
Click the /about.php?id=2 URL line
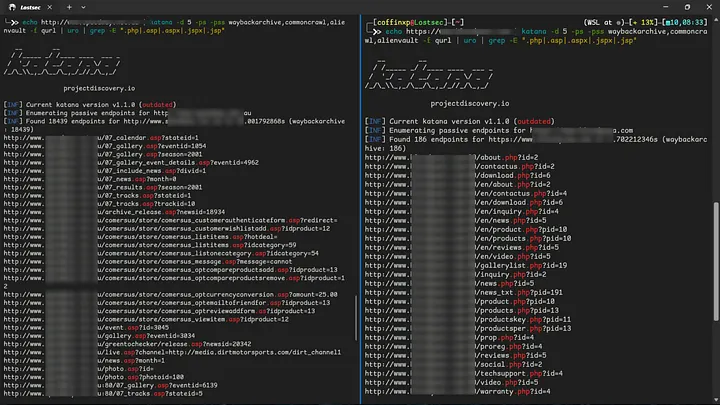coord(451,158)
